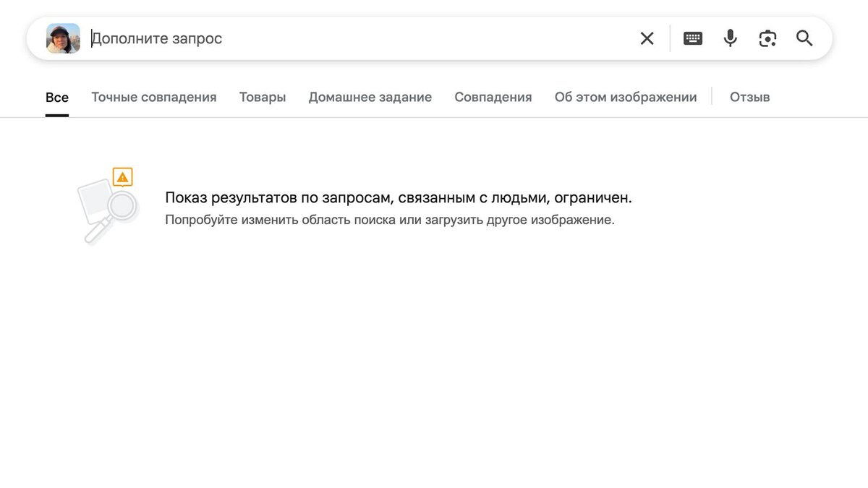Start a voice search with the microphone icon
The image size is (868, 488).
click(x=730, y=38)
